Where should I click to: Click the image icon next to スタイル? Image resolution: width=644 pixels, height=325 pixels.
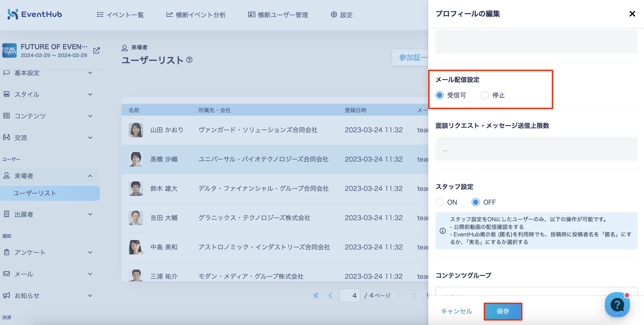7,94
